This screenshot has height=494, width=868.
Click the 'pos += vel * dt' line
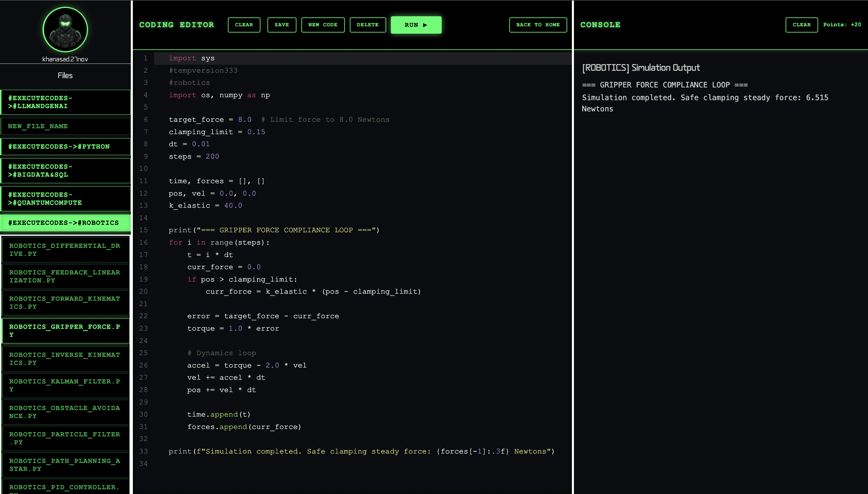(x=222, y=390)
